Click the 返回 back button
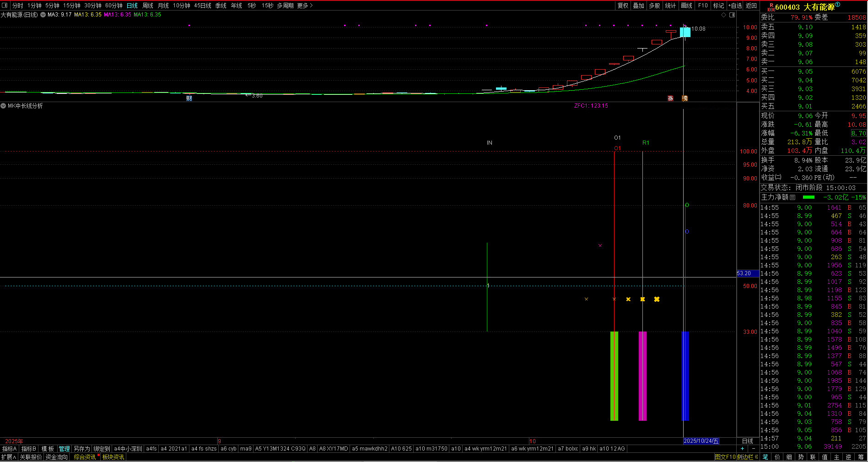The height and width of the screenshot is (462, 868). 751,5
